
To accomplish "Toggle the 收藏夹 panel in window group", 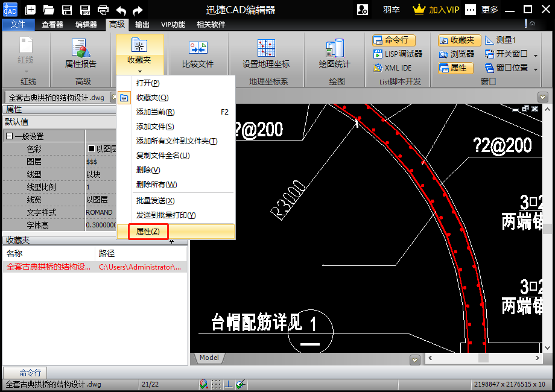I will [460, 40].
